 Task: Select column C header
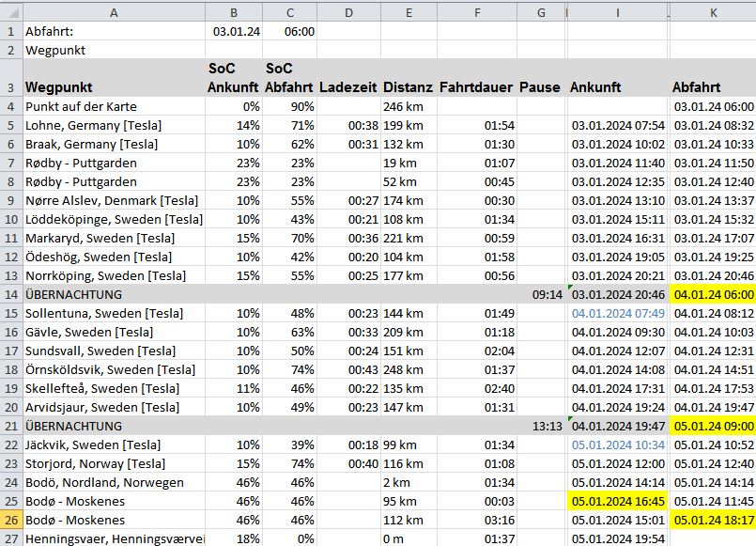[x=290, y=12]
